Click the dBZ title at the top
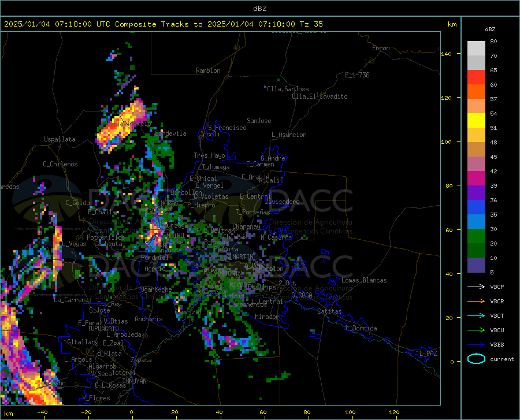Viewport: 520px width, 420px height. [x=259, y=9]
